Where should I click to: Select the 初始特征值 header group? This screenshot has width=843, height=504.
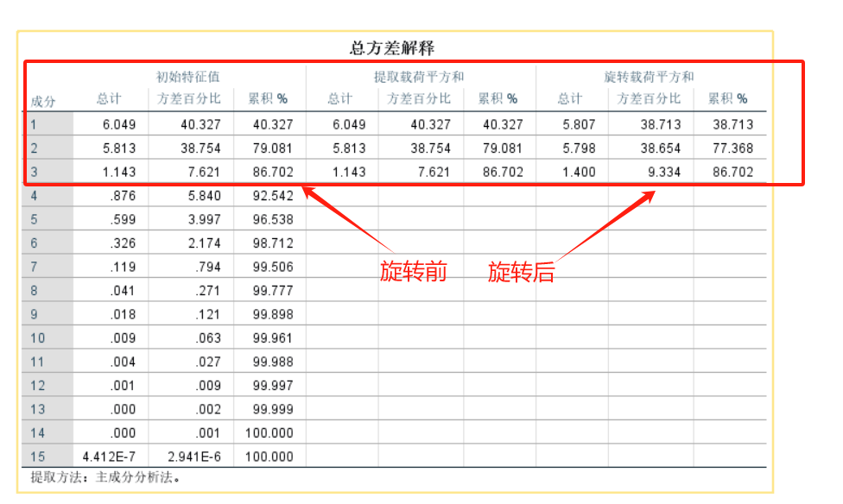(x=187, y=77)
